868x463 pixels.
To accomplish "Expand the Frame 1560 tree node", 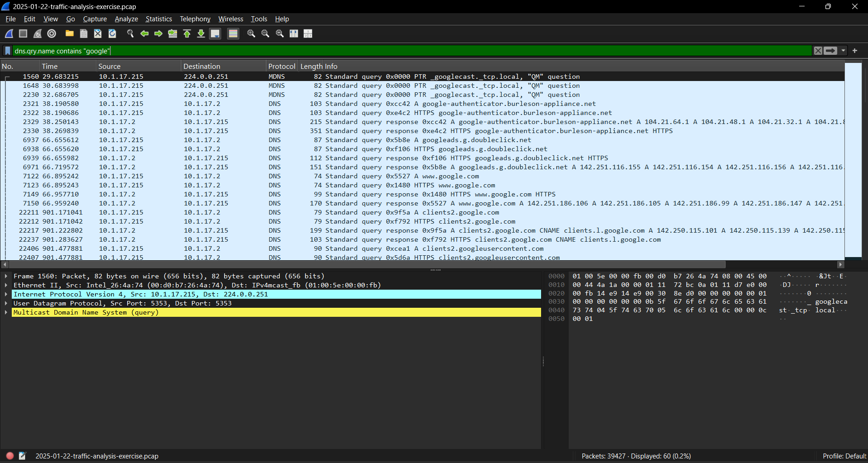I will [x=6, y=276].
